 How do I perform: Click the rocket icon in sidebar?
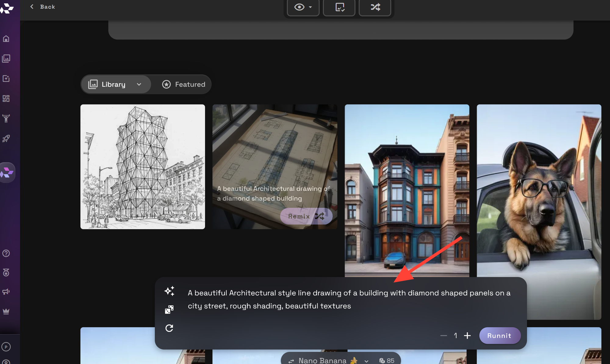pos(6,138)
